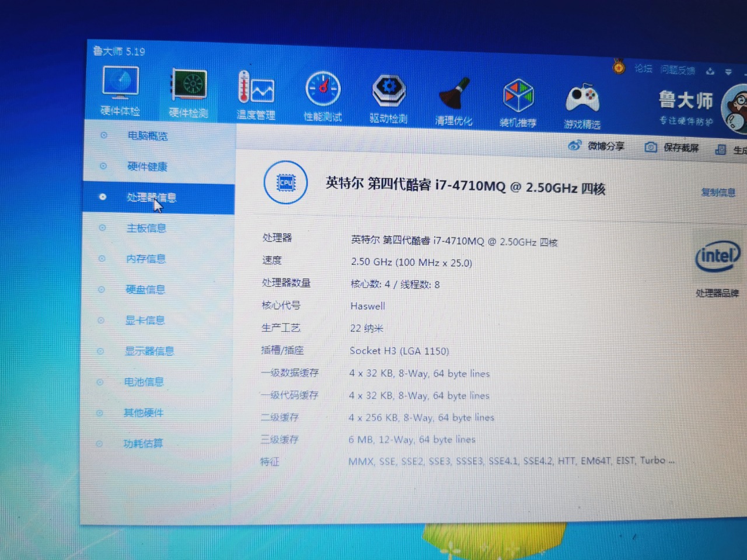This screenshot has height=560, width=747.
Task: Click 三级缓存 value 6 MB, 12-Way
Action: tap(412, 439)
